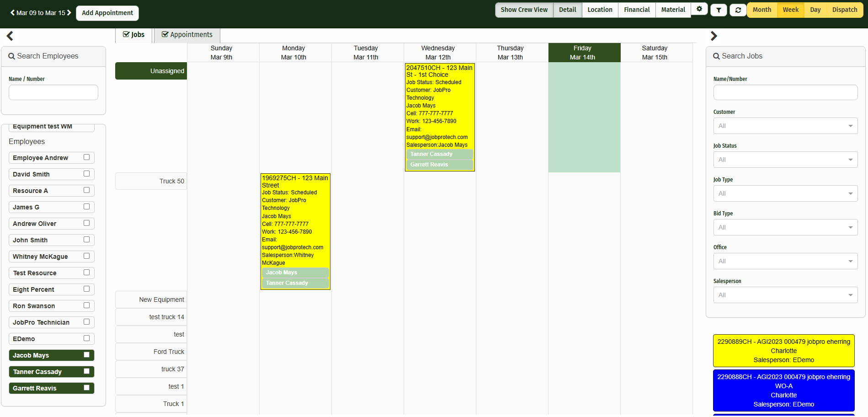Switch to the Appointments tab
The height and width of the screenshot is (417, 868).
pyautogui.click(x=187, y=35)
